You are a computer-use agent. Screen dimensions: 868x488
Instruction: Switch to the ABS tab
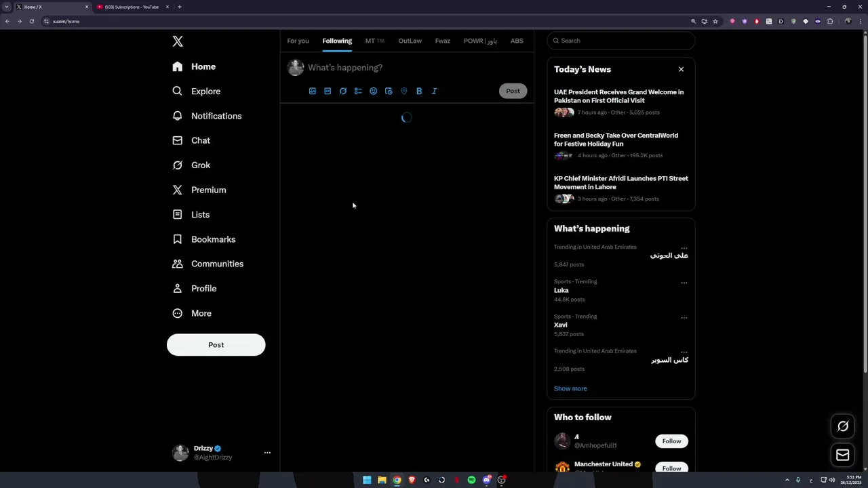point(517,41)
